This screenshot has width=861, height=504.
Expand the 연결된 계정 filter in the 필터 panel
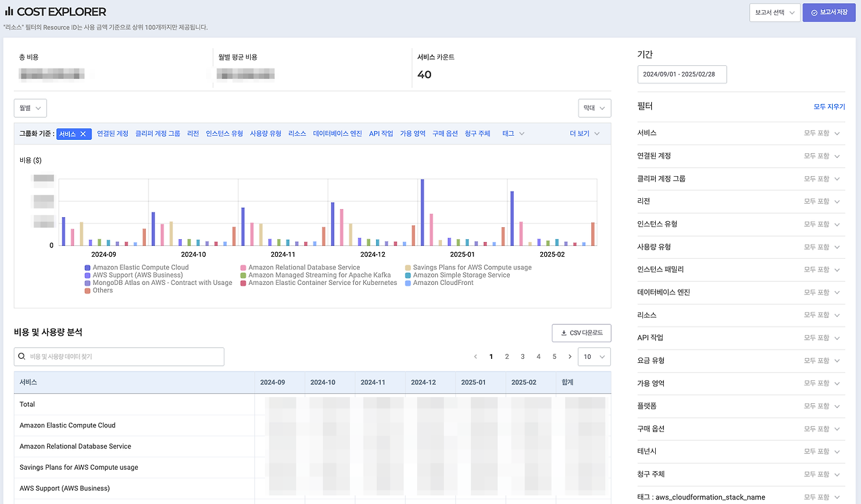point(741,156)
